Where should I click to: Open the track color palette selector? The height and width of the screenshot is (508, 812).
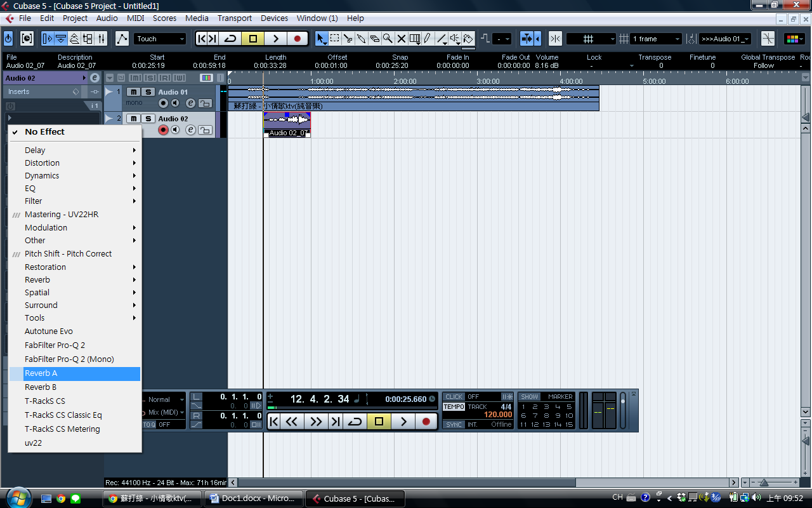[794, 39]
